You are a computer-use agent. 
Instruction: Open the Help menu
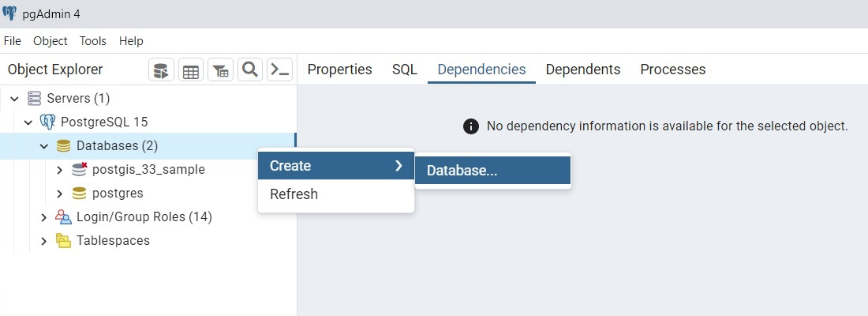pos(131,41)
